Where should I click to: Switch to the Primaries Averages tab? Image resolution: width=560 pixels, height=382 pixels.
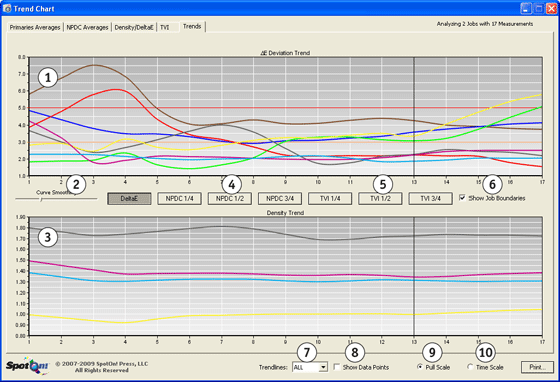coord(35,27)
